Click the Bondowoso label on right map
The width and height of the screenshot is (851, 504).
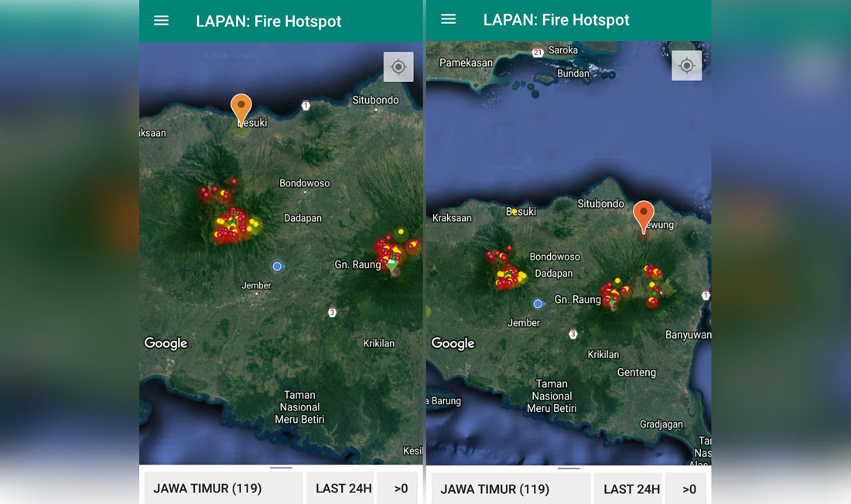tap(555, 257)
